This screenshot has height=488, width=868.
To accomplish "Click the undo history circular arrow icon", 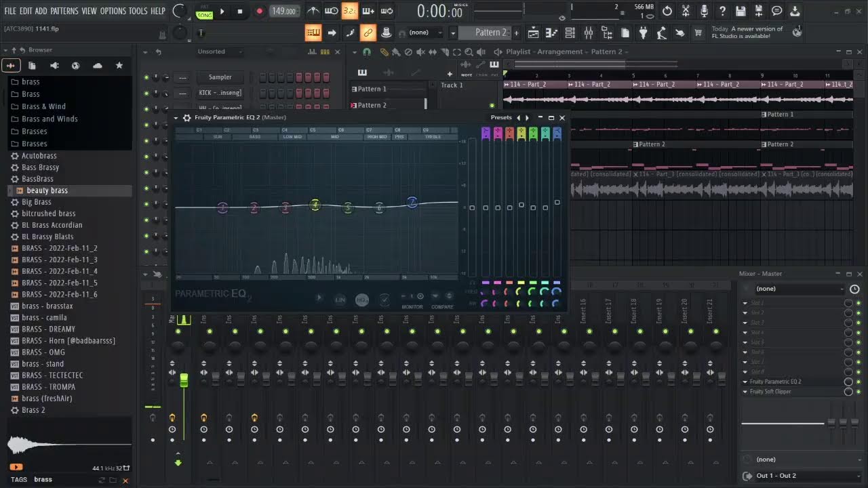I will point(667,11).
